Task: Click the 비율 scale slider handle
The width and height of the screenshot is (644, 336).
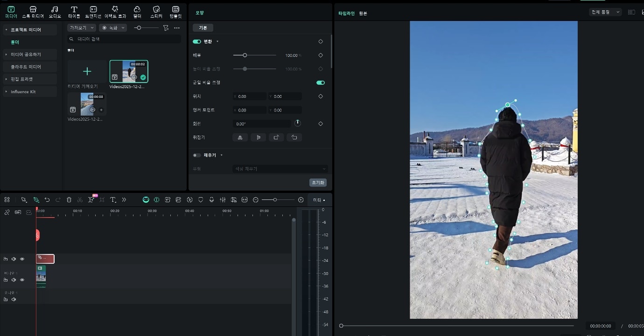Action: pos(245,55)
